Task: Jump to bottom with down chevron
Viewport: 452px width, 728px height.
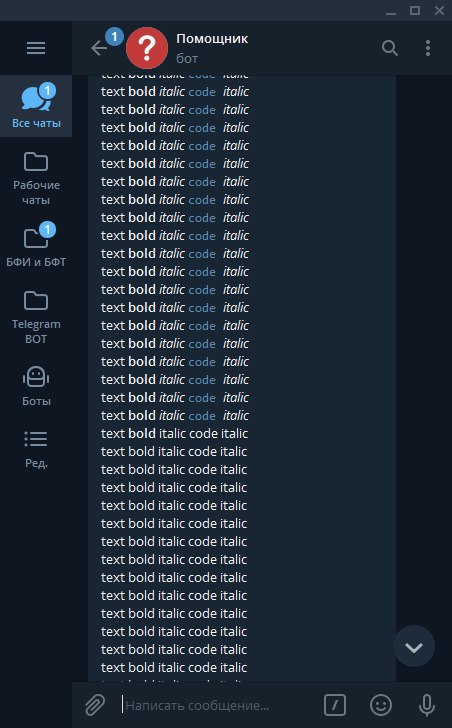Action: tap(414, 646)
